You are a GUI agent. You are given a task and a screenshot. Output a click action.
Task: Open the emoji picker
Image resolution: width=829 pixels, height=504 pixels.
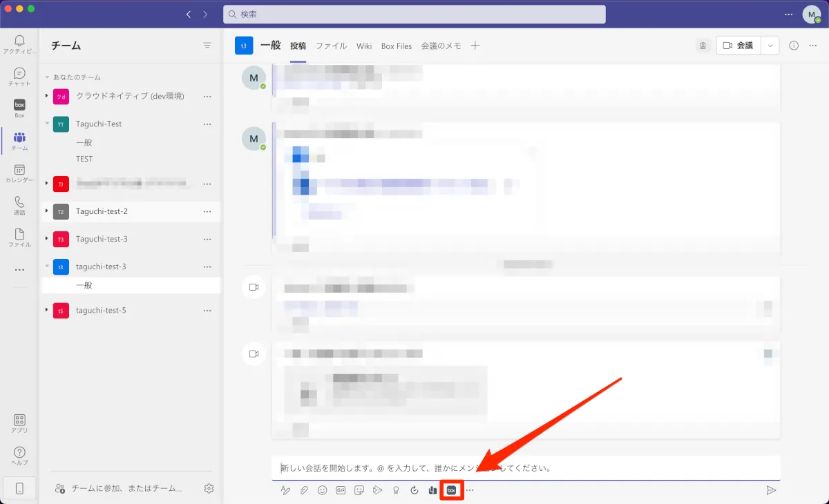pyautogui.click(x=322, y=490)
